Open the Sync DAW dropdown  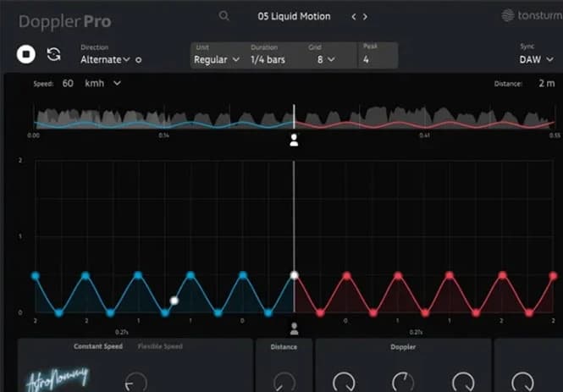pos(537,59)
